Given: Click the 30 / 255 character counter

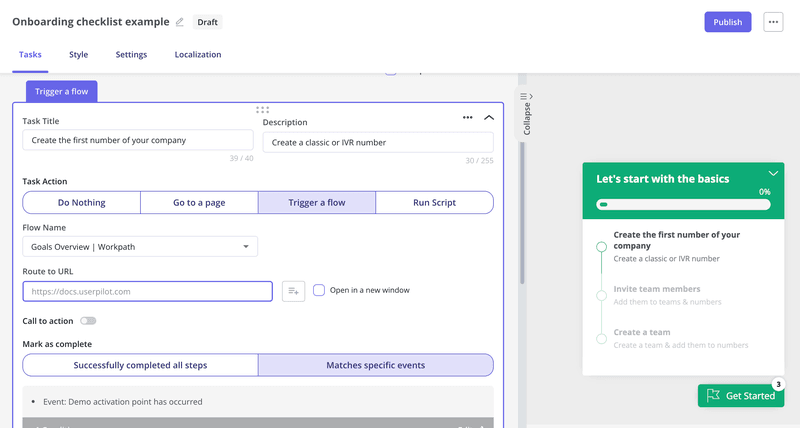Looking at the screenshot, I should tap(479, 160).
